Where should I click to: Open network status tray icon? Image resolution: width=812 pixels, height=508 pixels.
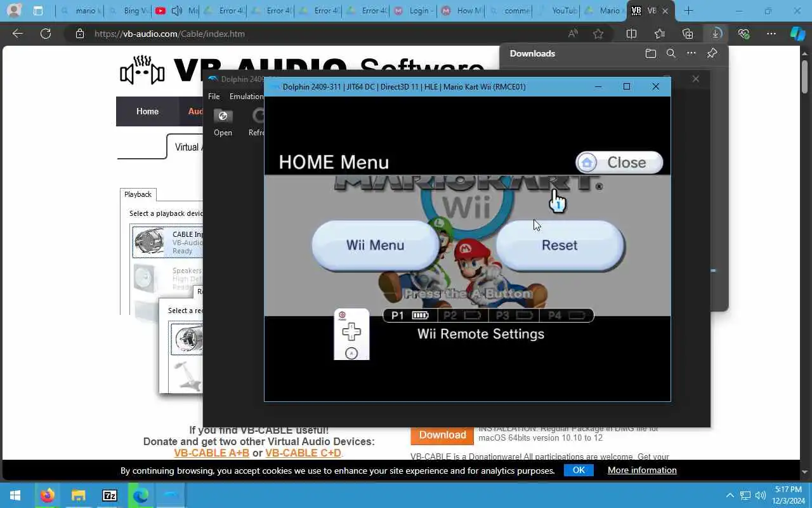click(x=745, y=495)
